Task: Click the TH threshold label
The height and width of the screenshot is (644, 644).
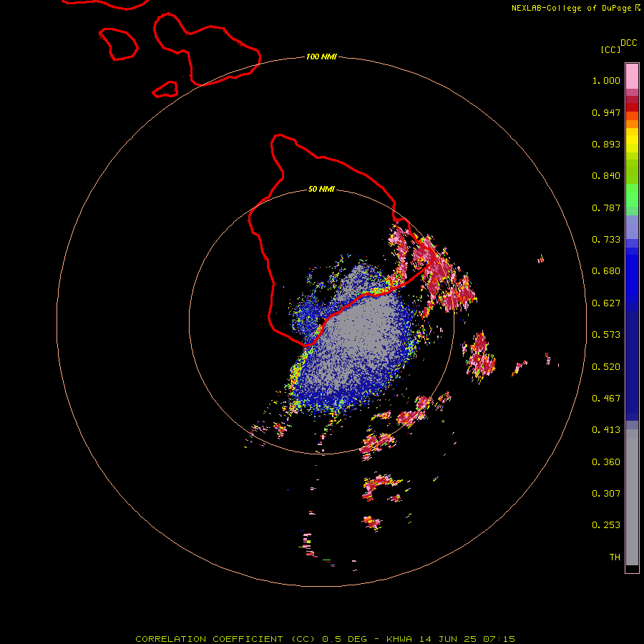Action: (615, 557)
